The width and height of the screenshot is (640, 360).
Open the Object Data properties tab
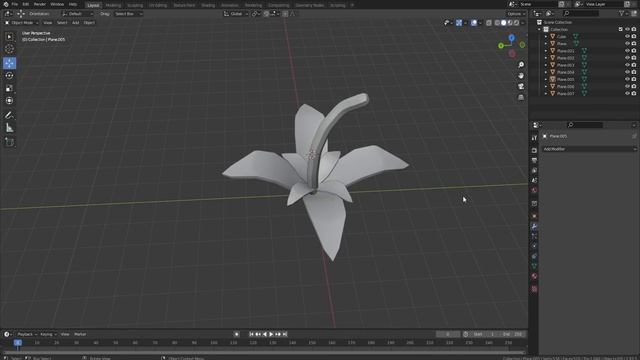534,266
